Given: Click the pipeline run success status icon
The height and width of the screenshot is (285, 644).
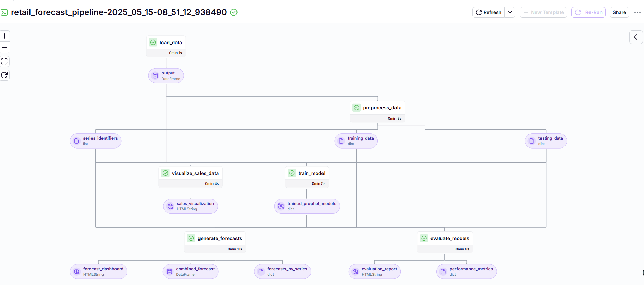Looking at the screenshot, I should click(x=234, y=12).
